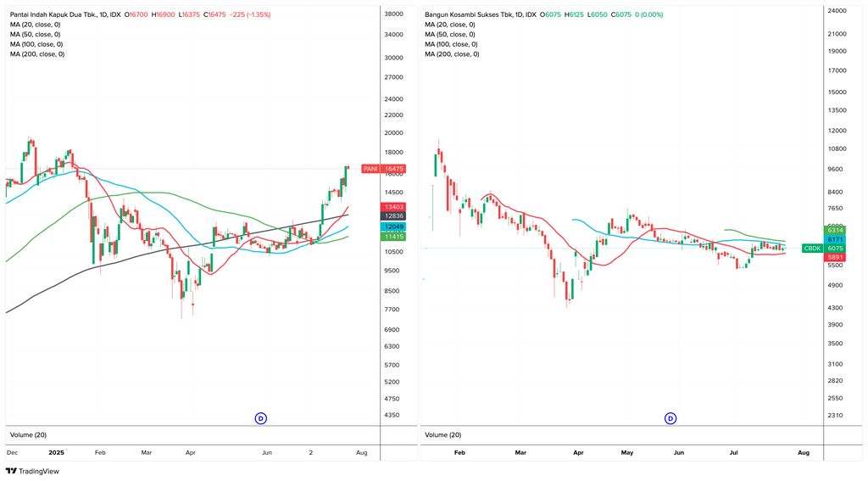Click the 16475 last price tag
This screenshot has width=868, height=481.
(x=393, y=169)
